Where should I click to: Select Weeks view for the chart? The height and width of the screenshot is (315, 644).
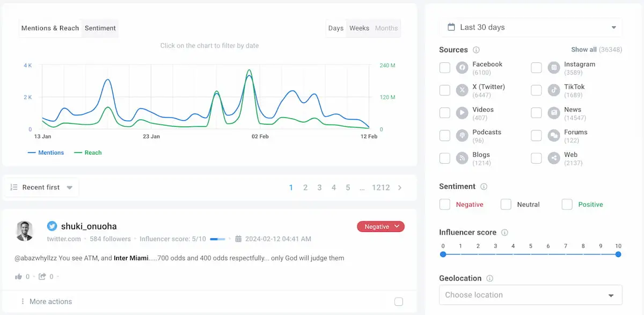(x=358, y=28)
